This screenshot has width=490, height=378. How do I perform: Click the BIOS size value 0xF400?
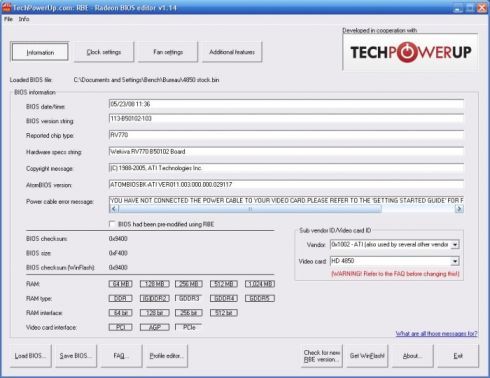coord(118,253)
